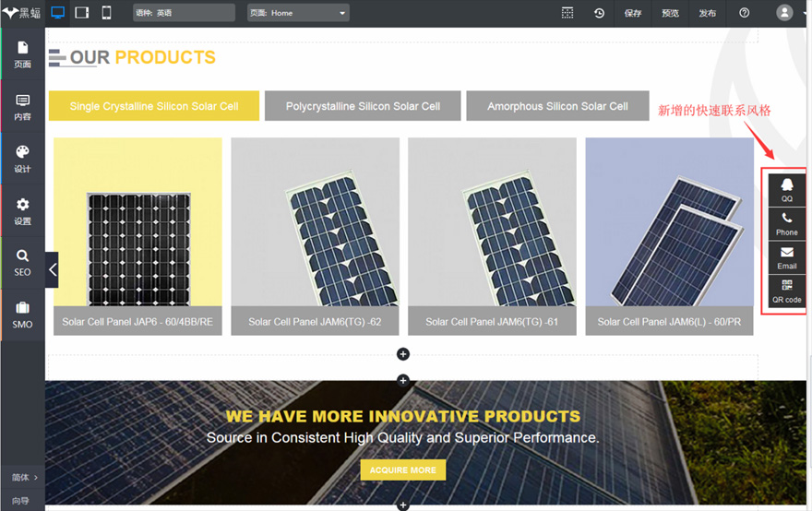The height and width of the screenshot is (511, 812).
Task: Switch to mobile phone preview icon
Action: [106, 13]
